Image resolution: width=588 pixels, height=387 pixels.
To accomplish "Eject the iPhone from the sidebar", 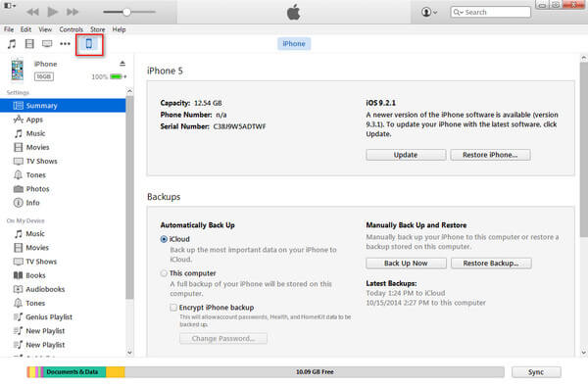I will (x=122, y=64).
